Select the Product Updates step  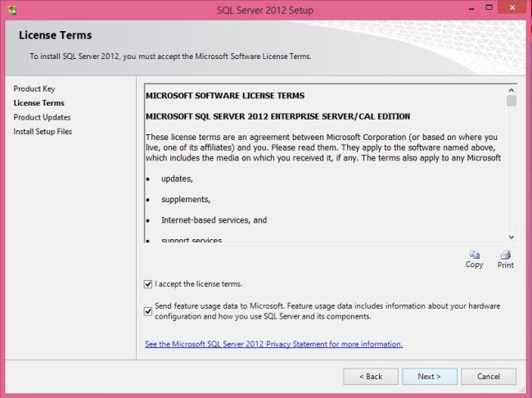42,117
